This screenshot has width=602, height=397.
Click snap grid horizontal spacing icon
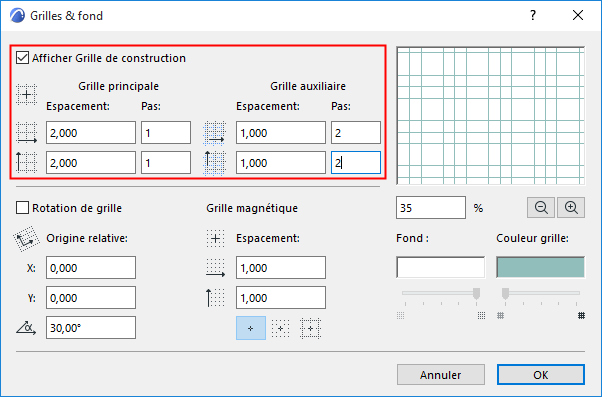[215, 268]
